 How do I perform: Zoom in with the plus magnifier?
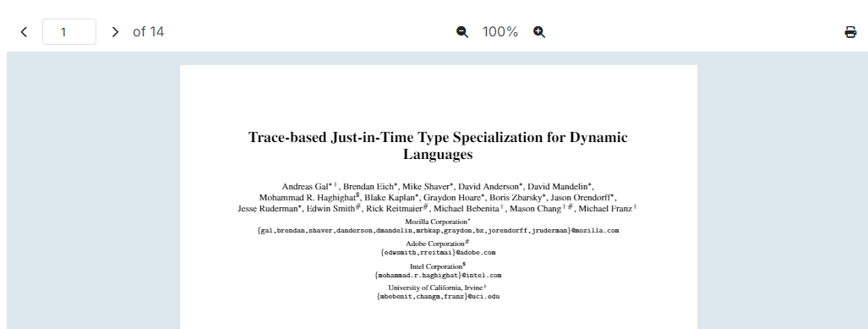pos(539,32)
